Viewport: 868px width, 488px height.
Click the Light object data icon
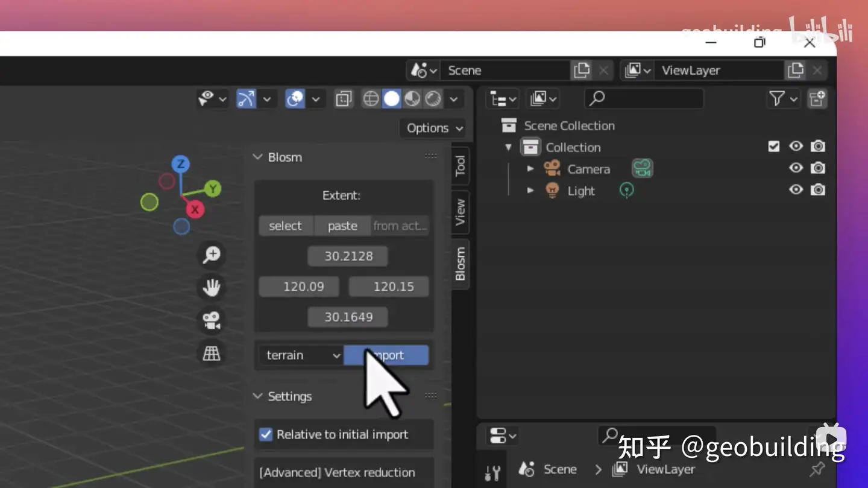(627, 191)
